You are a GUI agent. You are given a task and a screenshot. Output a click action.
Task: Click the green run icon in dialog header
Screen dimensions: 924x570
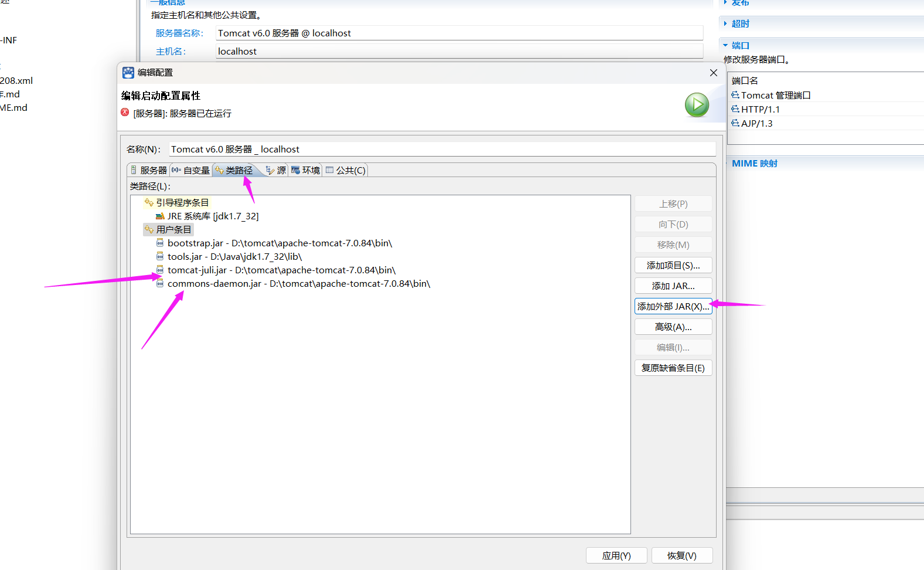[x=697, y=105]
